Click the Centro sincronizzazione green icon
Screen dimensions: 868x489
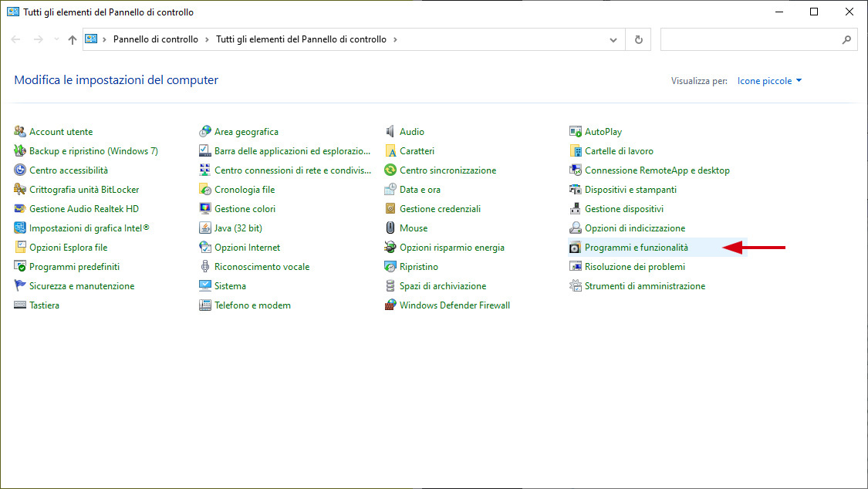pos(390,170)
